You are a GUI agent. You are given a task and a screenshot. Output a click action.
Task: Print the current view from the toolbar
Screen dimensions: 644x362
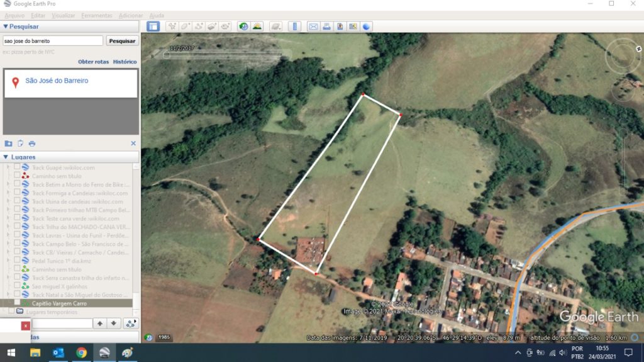point(326,26)
